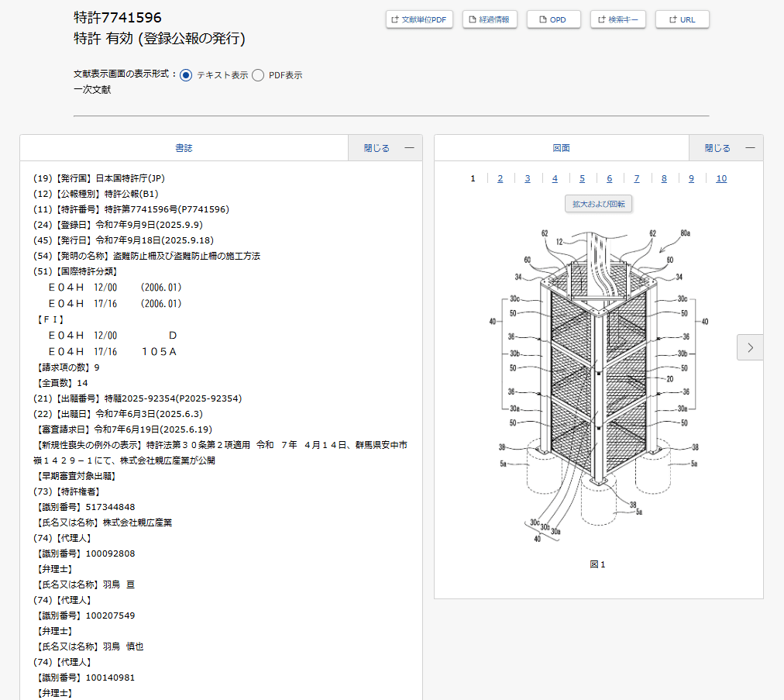Image resolution: width=784 pixels, height=700 pixels.
Task: Minimize the 書誌 panel with dash icon
Action: (409, 148)
